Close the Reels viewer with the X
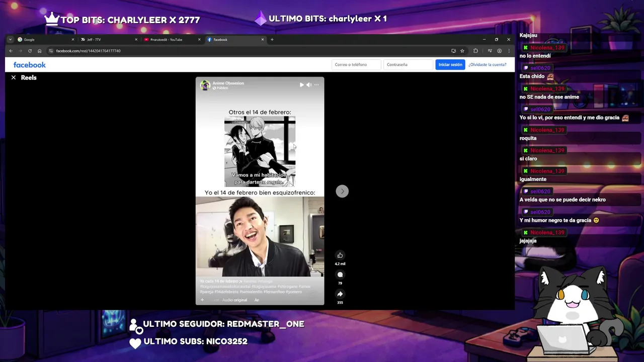This screenshot has height=362, width=644. click(x=14, y=77)
